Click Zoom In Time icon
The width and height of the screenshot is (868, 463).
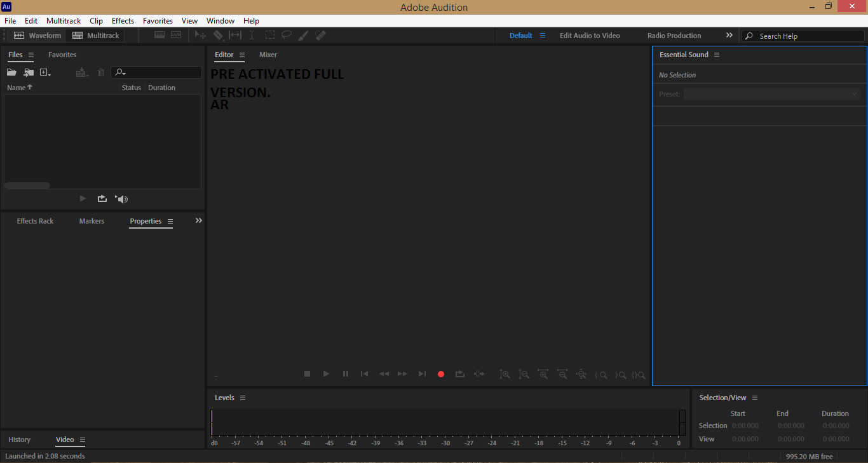pos(543,375)
